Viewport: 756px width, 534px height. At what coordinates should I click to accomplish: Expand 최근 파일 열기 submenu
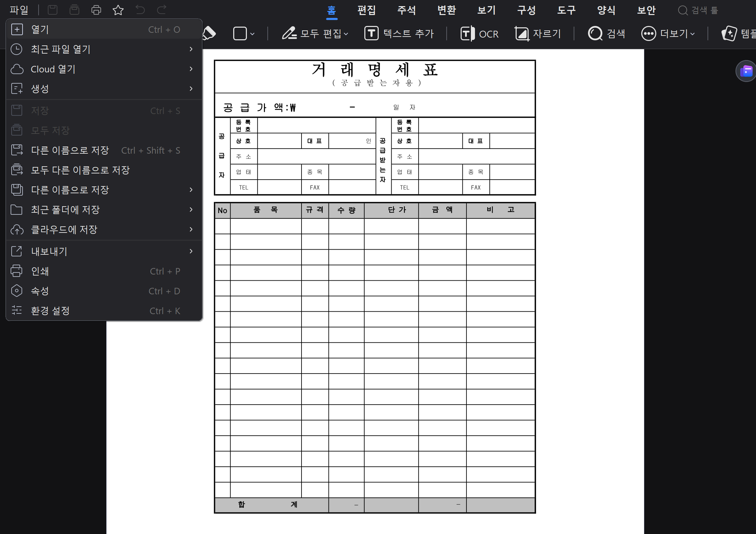(x=104, y=49)
